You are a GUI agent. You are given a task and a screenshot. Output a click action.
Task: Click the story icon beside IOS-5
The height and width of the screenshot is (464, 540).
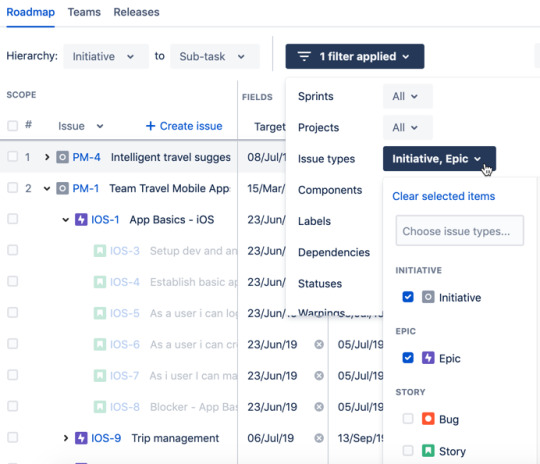coord(100,313)
